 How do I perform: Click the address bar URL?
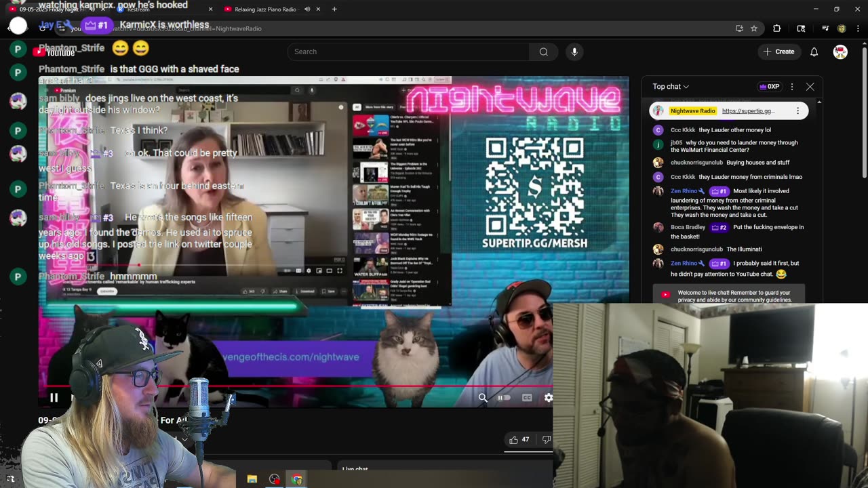(166, 28)
